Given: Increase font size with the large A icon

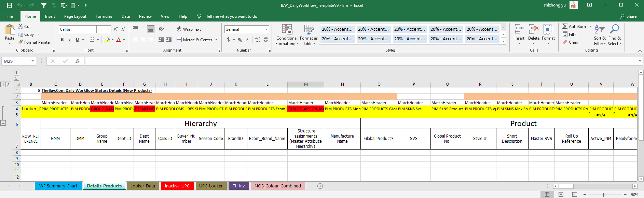Looking at the screenshot, I should coord(115,29).
